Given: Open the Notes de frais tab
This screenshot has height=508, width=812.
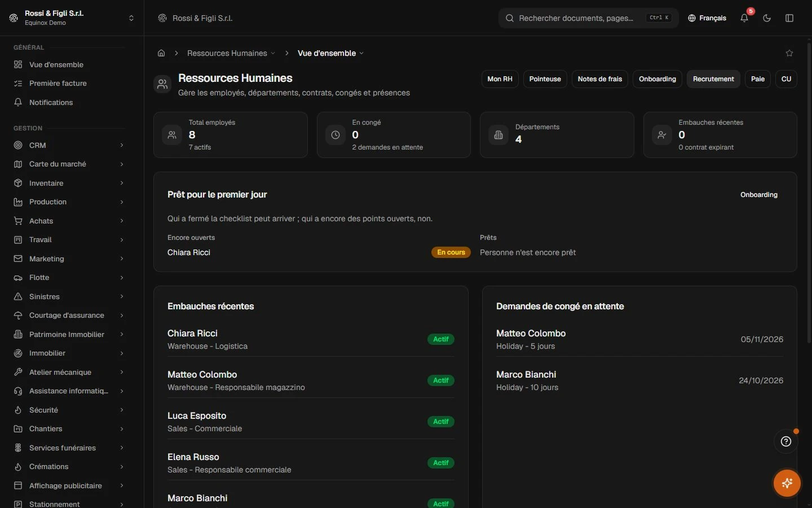Looking at the screenshot, I should (x=599, y=79).
